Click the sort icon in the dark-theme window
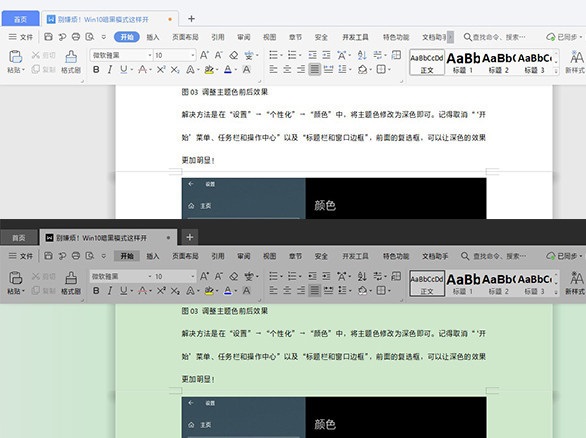The height and width of the screenshot is (438, 586). (362, 276)
